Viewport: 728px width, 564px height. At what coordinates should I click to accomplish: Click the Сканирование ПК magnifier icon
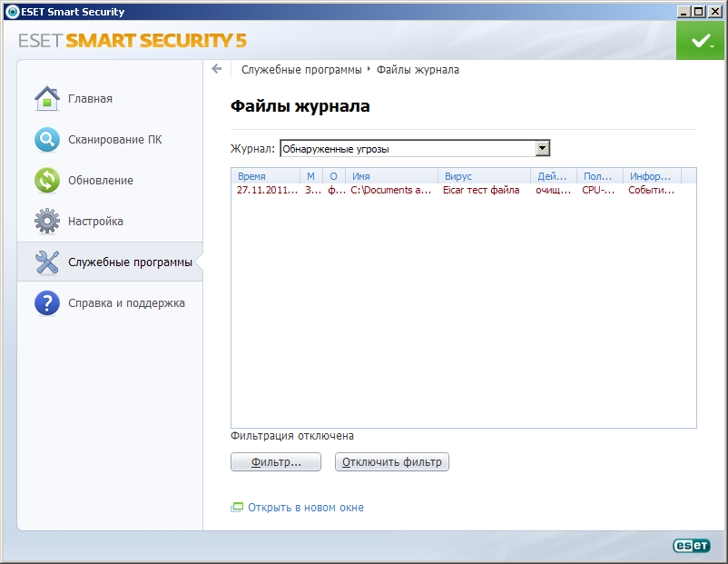pos(46,139)
